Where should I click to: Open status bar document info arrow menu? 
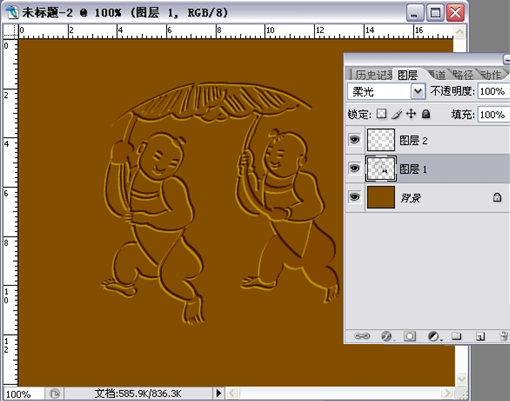coord(219,393)
